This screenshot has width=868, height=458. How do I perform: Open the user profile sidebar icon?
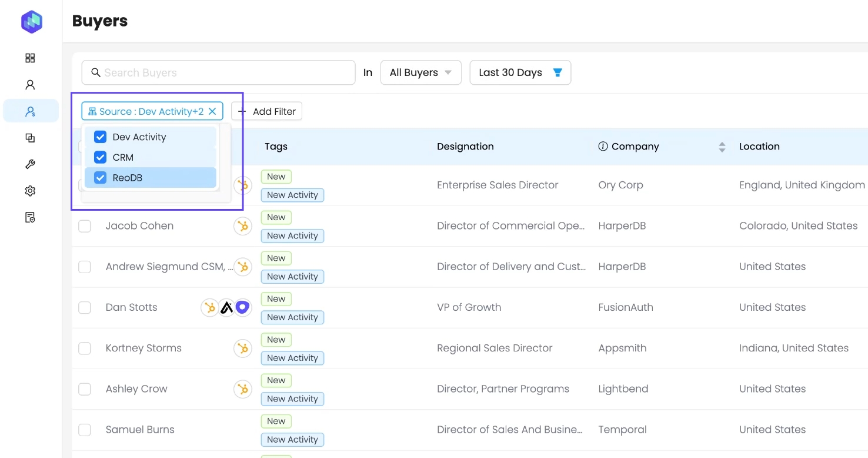(31, 85)
